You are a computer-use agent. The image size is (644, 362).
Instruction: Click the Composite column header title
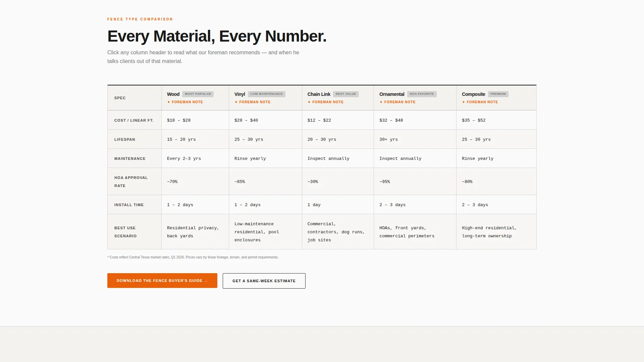[x=473, y=94]
